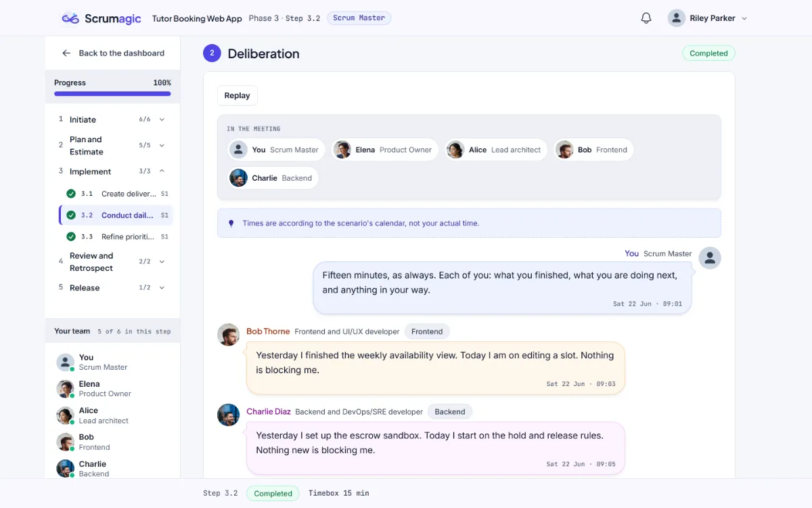Click Charlie Diaz's avatar in the chat
Image resolution: width=812 pixels, height=508 pixels.
pyautogui.click(x=228, y=415)
